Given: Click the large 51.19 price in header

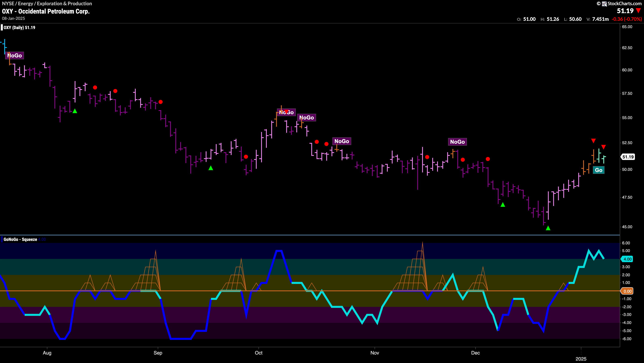Looking at the screenshot, I should pos(625,11).
